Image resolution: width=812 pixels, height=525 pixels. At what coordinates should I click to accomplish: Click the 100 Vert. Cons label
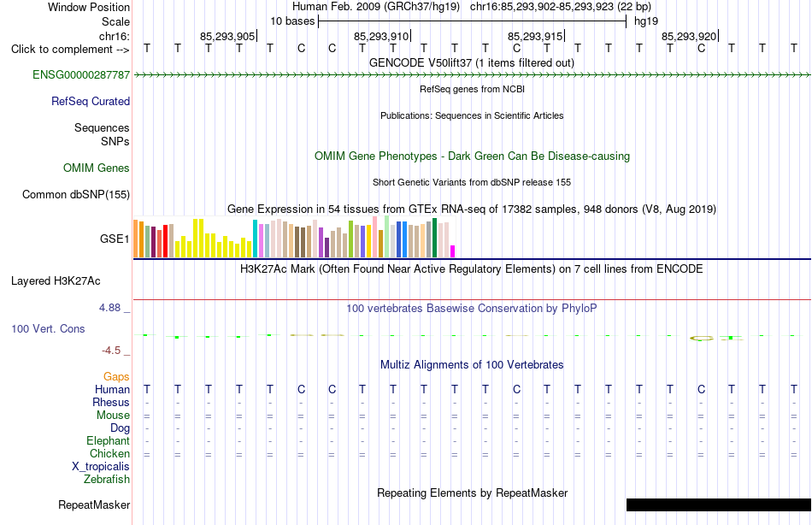point(48,328)
